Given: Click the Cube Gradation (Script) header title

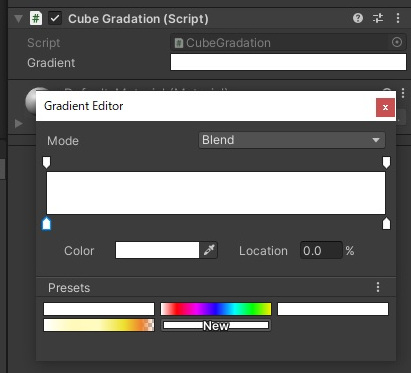Looking at the screenshot, I should [138, 19].
